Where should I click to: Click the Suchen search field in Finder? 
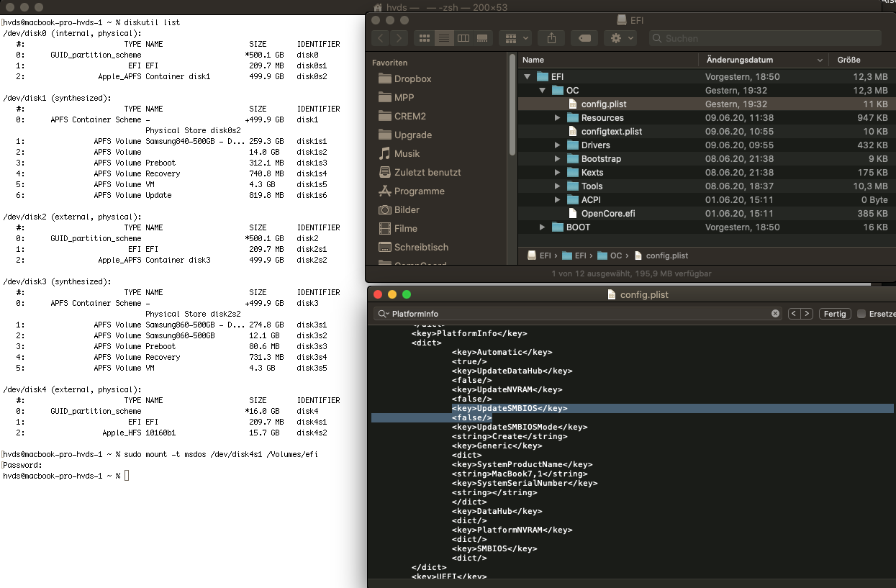[x=765, y=38]
